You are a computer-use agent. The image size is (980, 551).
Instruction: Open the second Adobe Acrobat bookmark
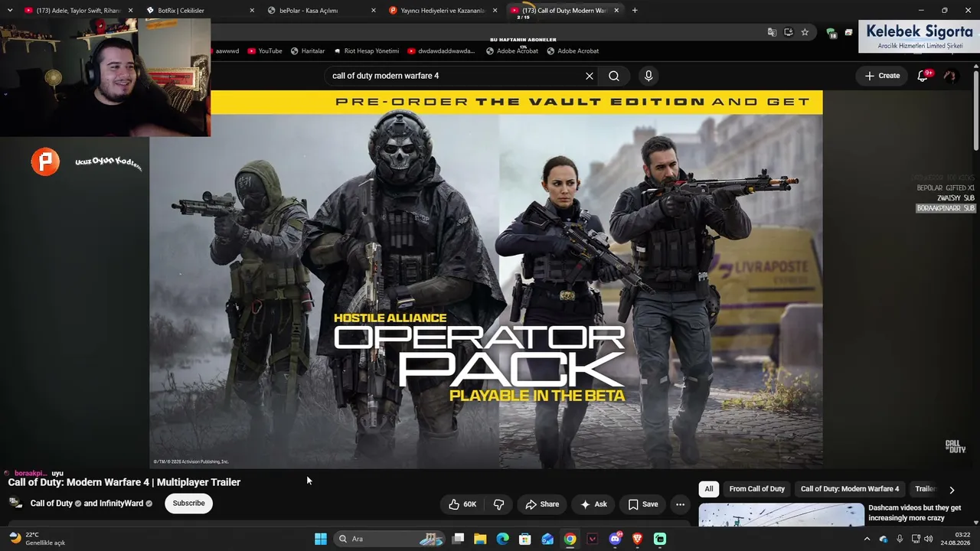click(x=573, y=51)
